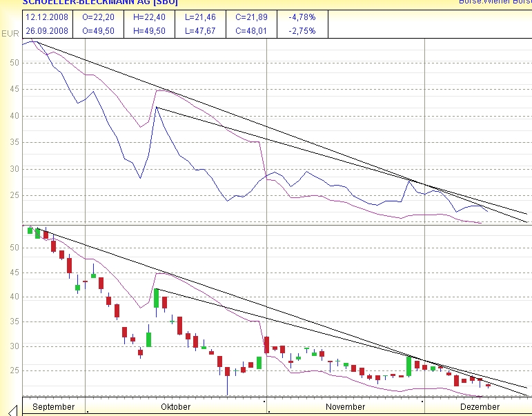Screen dimensions: 532x416
Task: Click the SCHOELLER-BLECKMANN AG [SBO] title
Action: 100,3
